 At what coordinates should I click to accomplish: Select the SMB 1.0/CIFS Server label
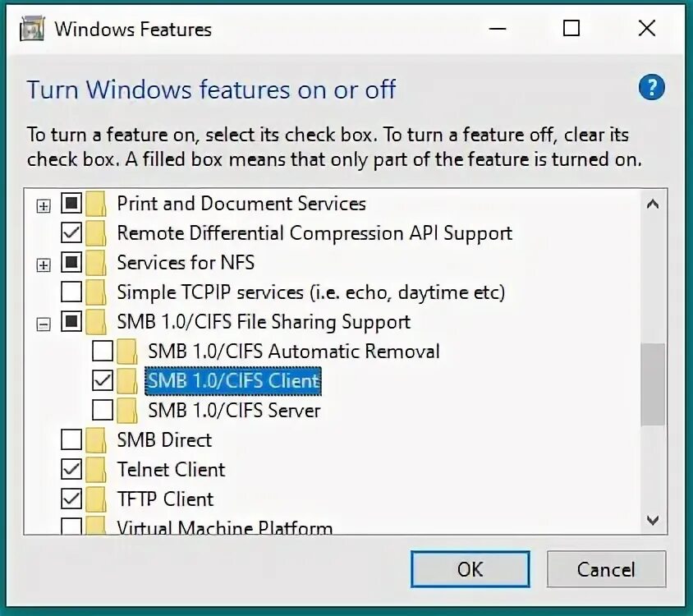(x=234, y=411)
